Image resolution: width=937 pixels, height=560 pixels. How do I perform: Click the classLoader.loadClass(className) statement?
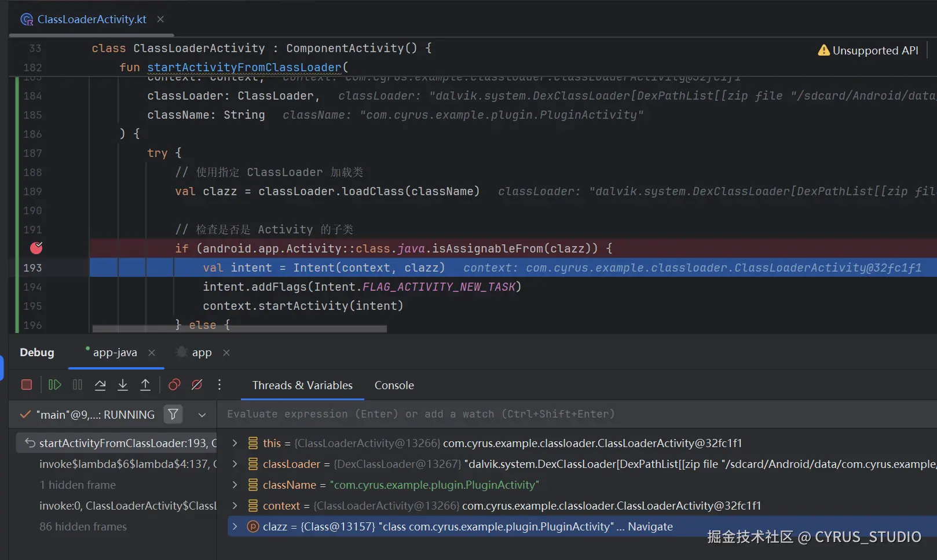(x=369, y=191)
